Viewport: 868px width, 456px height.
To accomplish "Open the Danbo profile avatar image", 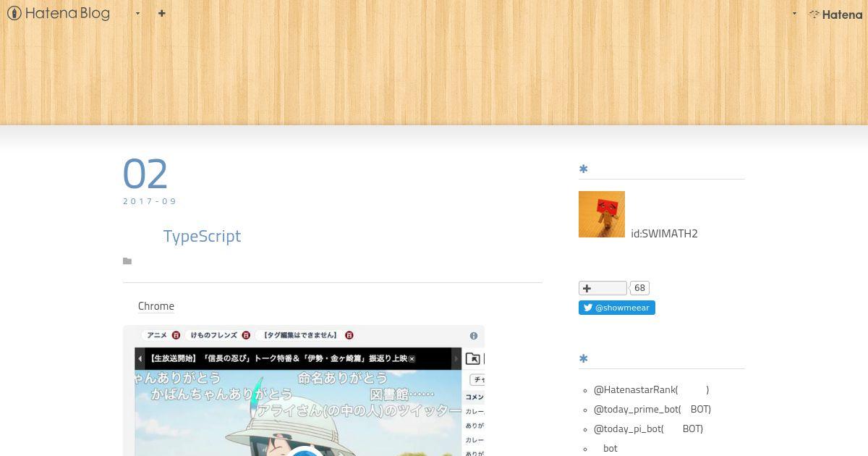I will pos(602,214).
